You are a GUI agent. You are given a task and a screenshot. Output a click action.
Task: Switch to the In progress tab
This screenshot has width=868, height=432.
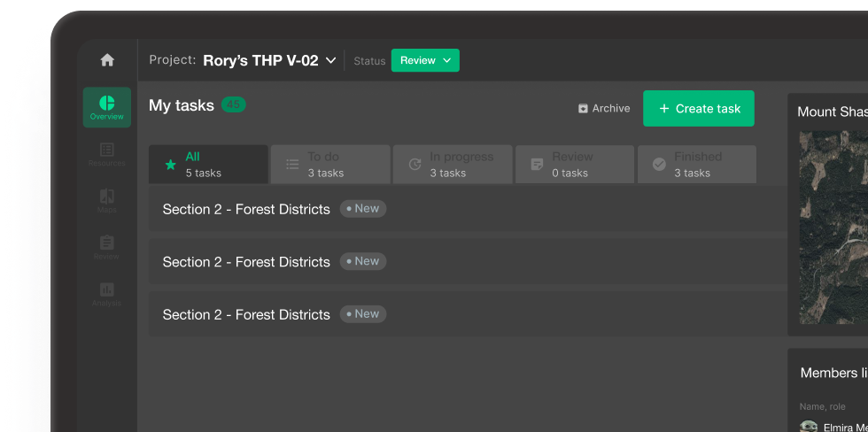453,165
